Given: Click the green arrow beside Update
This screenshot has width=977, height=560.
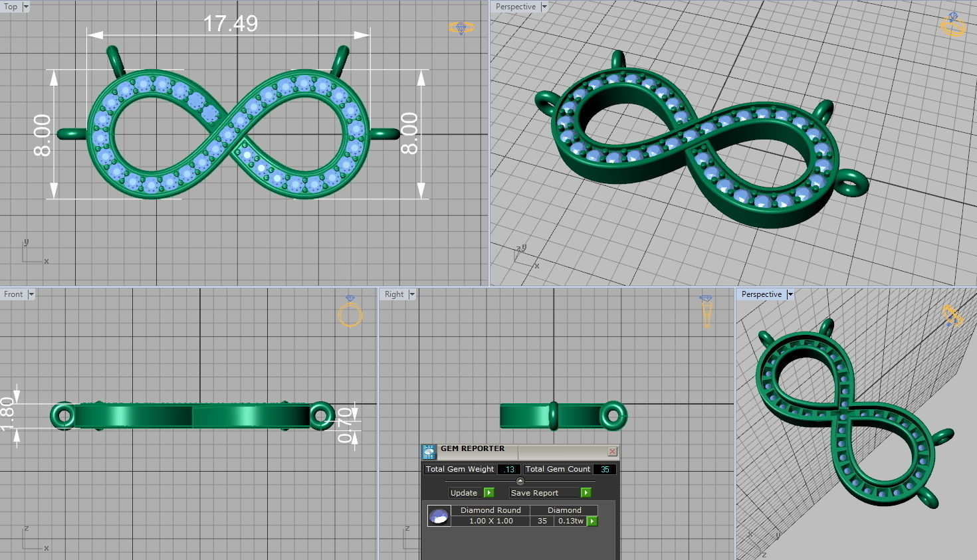Looking at the screenshot, I should pos(489,493).
